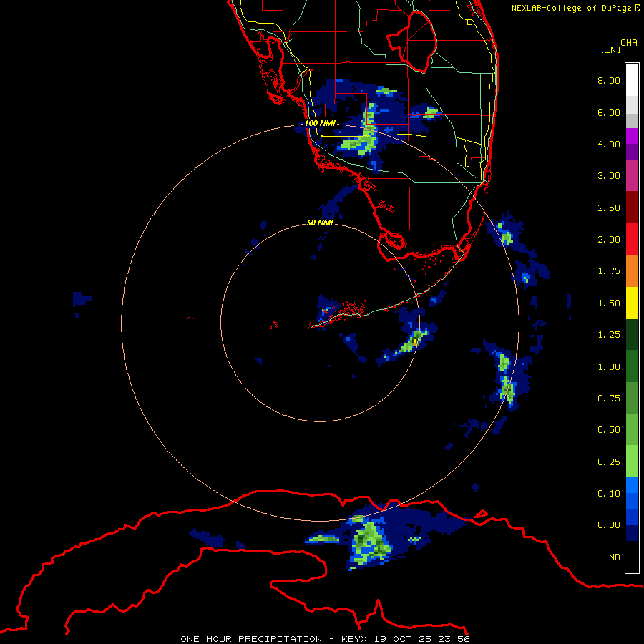Select the 2.50 legend value
Screen dimensions: 644x644
click(x=609, y=208)
